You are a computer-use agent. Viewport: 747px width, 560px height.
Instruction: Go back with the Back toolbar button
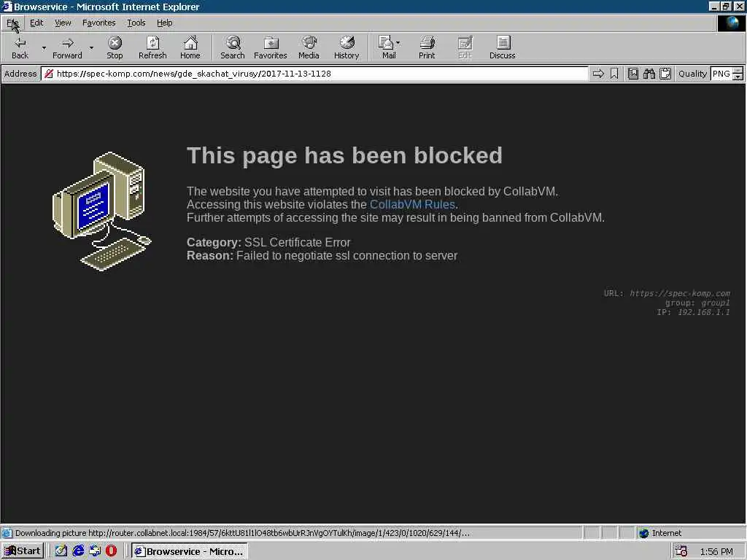coord(20,47)
